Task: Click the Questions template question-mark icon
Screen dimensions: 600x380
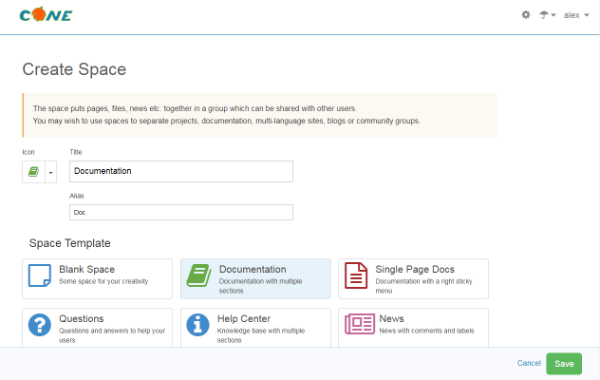Action: tap(39, 325)
